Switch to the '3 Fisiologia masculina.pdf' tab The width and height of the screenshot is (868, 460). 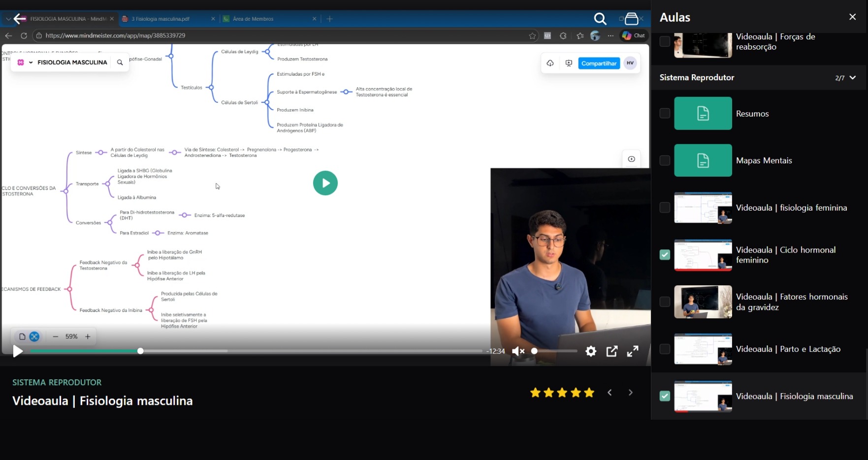coord(168,19)
